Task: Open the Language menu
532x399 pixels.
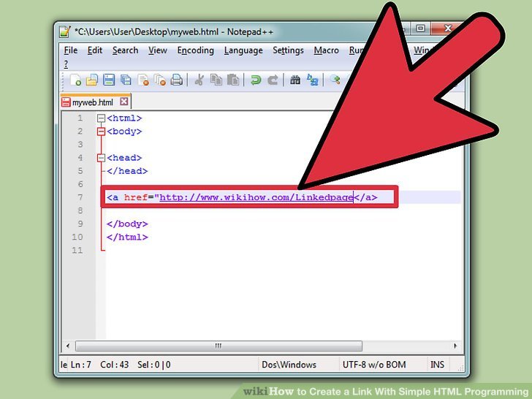Action: pyautogui.click(x=243, y=50)
